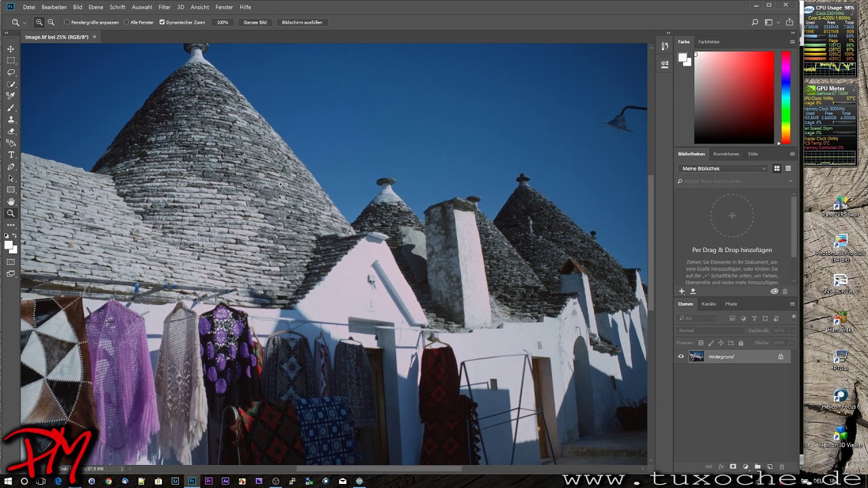Open the Ebenen panel options menu
This screenshot has width=868, height=488.
(792, 304)
